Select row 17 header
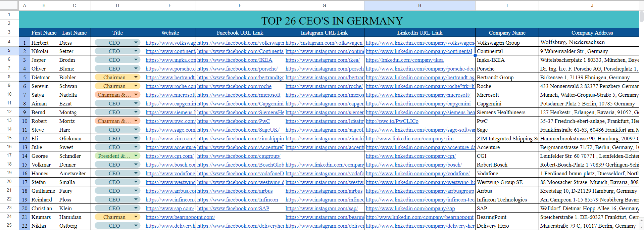The image size is (644, 230). coord(9,155)
